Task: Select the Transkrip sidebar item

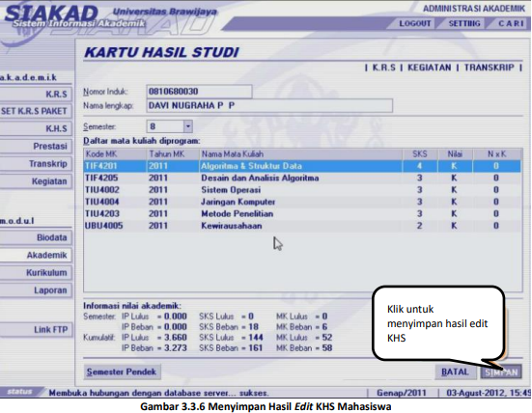Action: (x=36, y=164)
